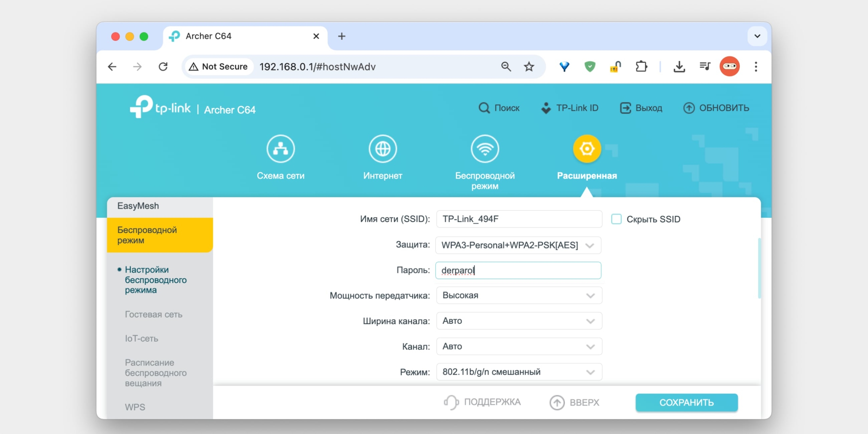The image size is (868, 434).
Task: Click the ОБНОВИТЬ update arrow icon
Action: [x=689, y=108]
